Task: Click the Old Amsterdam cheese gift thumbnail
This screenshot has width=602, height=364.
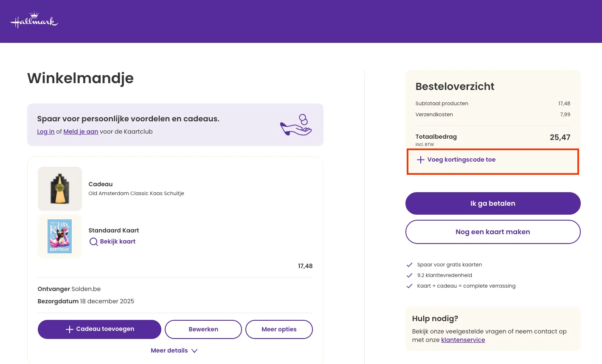Action: coord(59,188)
